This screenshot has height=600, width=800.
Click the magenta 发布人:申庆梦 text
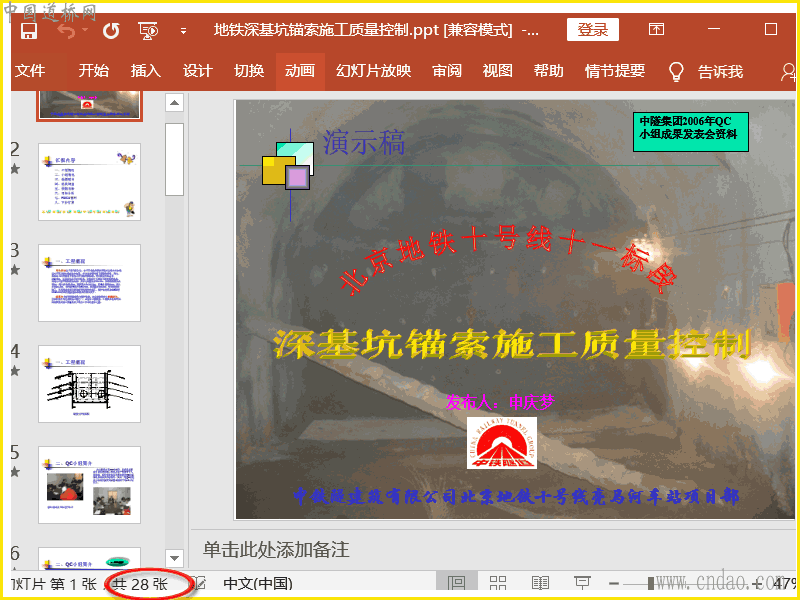pyautogui.click(x=499, y=403)
